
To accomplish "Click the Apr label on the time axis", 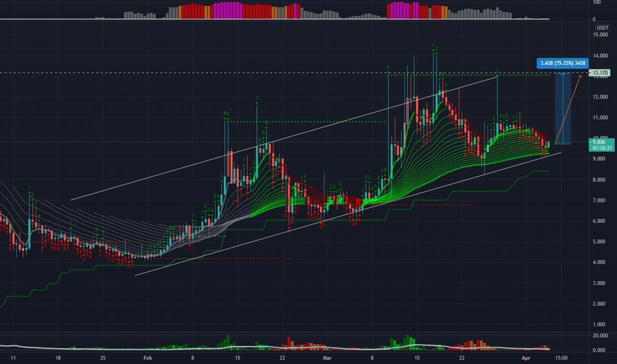I will 526,358.
